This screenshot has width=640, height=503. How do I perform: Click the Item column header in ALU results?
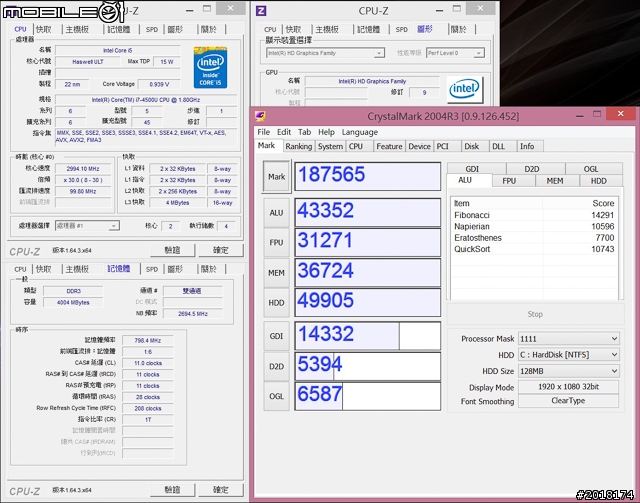coord(497,203)
